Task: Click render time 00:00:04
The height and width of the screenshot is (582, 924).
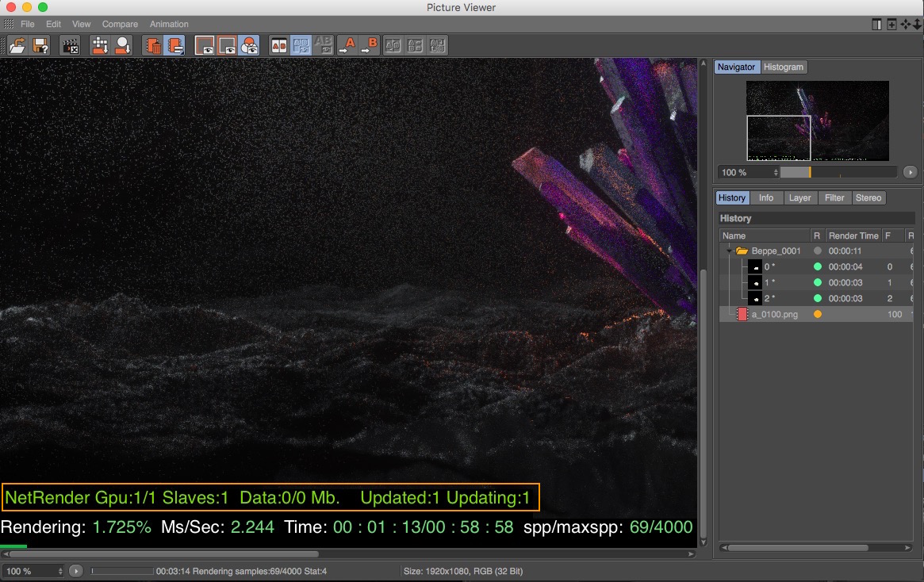Action: pyautogui.click(x=845, y=267)
